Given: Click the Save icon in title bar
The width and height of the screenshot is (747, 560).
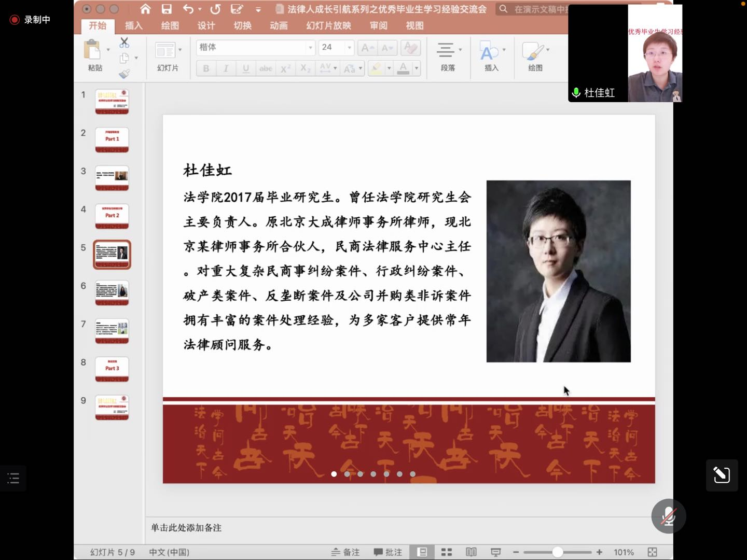Looking at the screenshot, I should (167, 9).
